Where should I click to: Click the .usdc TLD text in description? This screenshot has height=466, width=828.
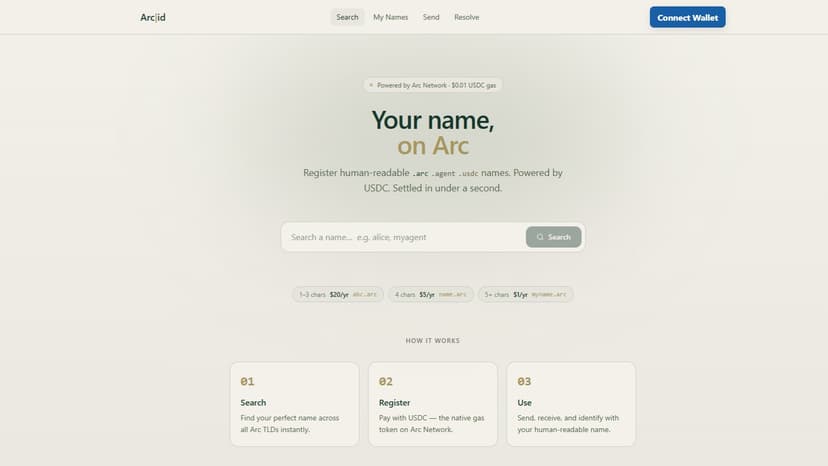468,173
